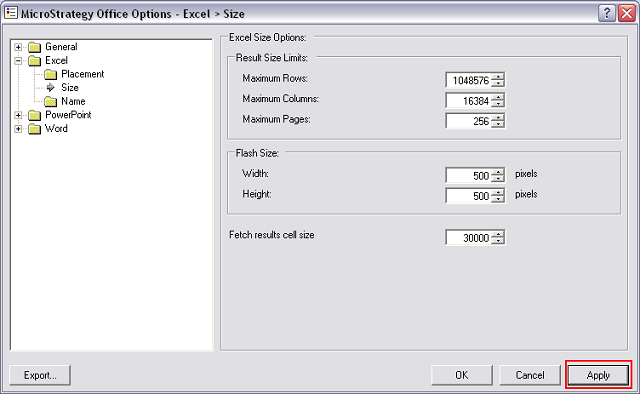Click the Word folder icon
640x394 pixels.
(35, 129)
